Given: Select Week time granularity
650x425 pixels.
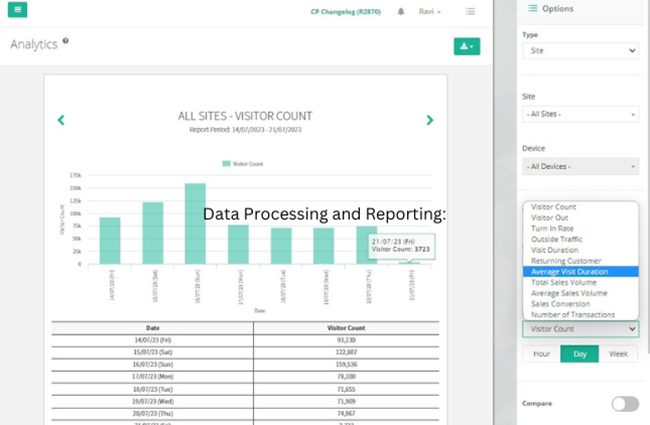Looking at the screenshot, I should point(618,354).
